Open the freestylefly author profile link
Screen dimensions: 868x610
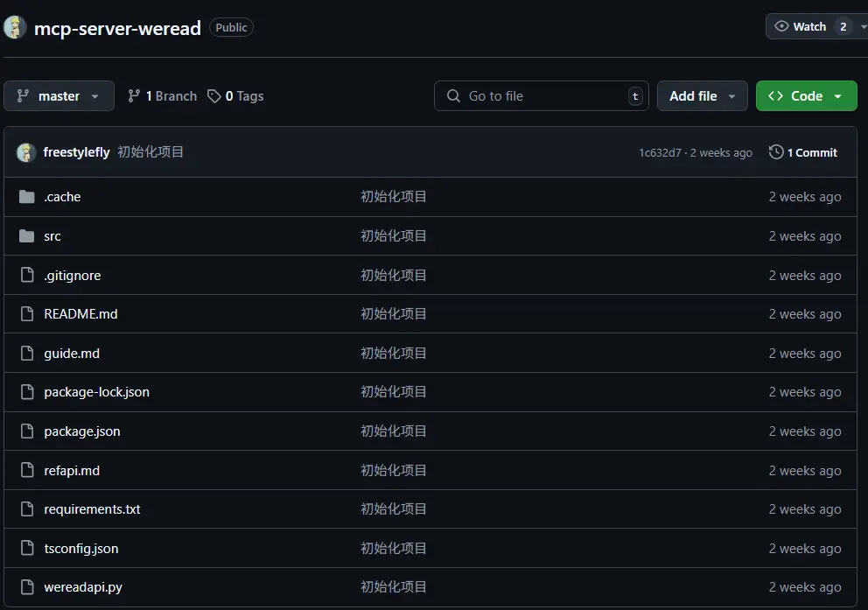coord(76,152)
